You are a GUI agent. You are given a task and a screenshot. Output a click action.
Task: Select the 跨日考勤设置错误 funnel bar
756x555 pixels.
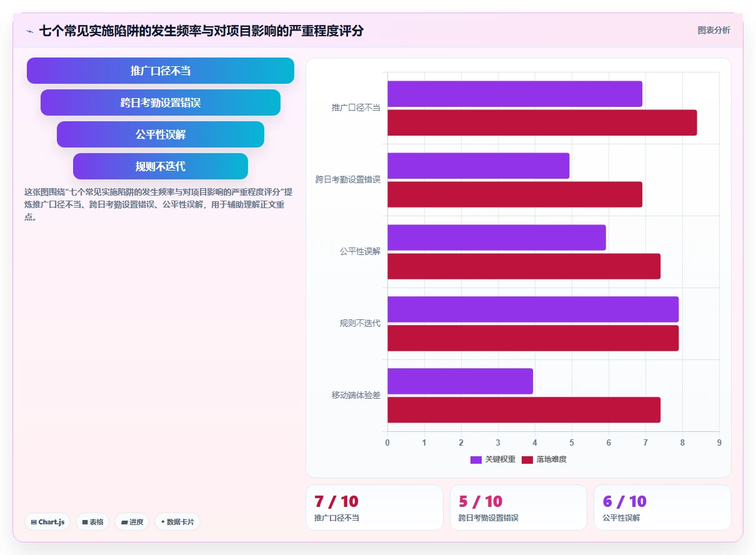161,102
